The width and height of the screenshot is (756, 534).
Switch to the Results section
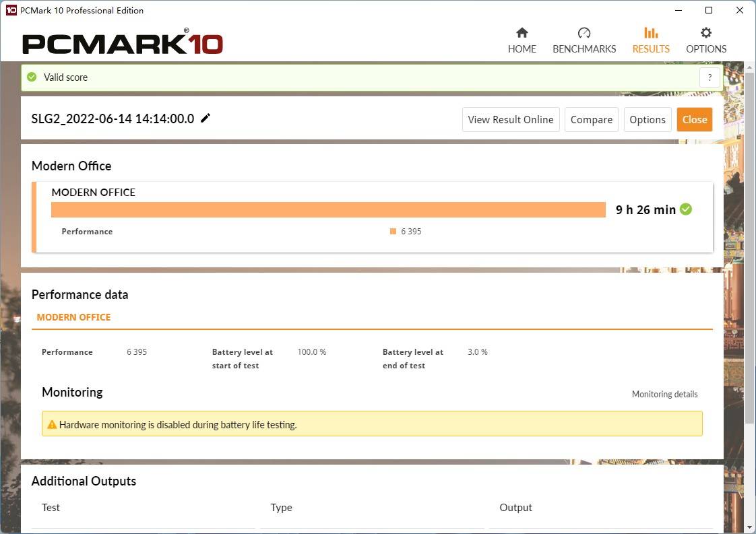coord(651,41)
